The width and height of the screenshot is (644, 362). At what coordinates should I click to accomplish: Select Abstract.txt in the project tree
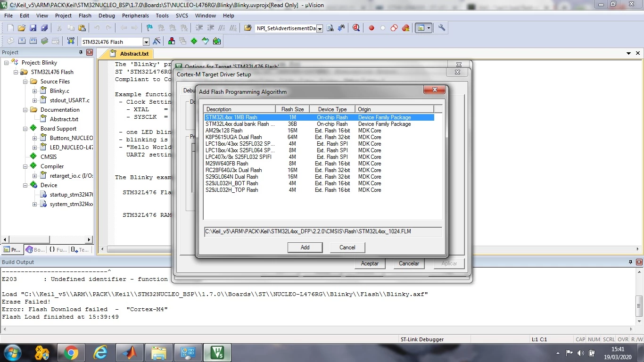pos(64,119)
